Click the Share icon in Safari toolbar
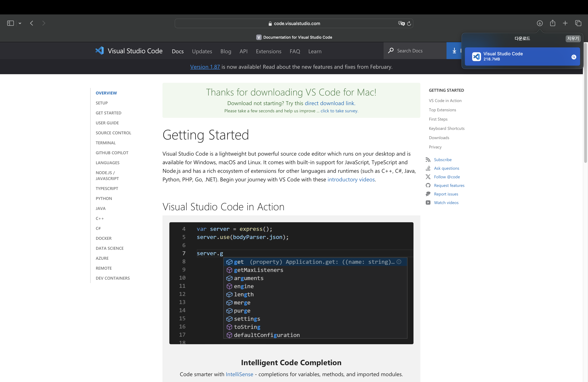 [x=553, y=23]
